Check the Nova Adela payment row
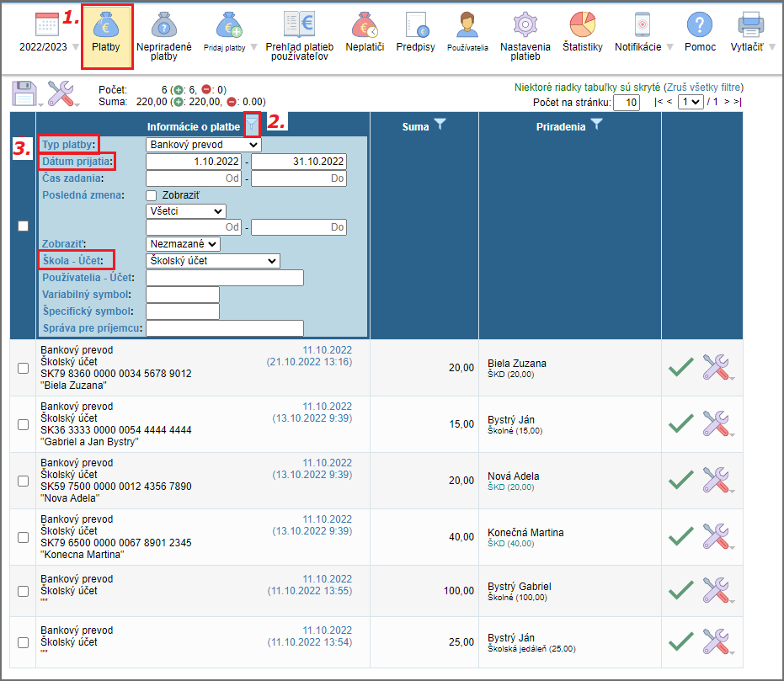784x681 pixels. [23, 481]
